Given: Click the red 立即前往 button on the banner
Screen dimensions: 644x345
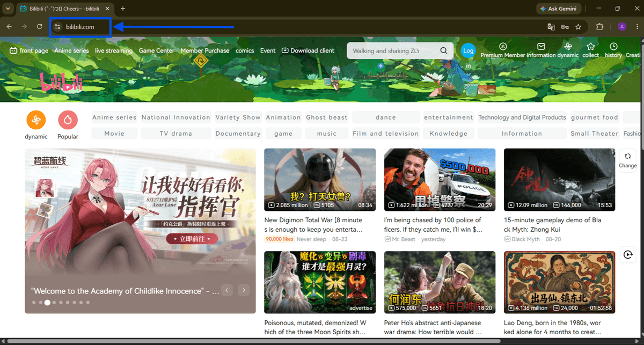Looking at the screenshot, I should pos(192,239).
